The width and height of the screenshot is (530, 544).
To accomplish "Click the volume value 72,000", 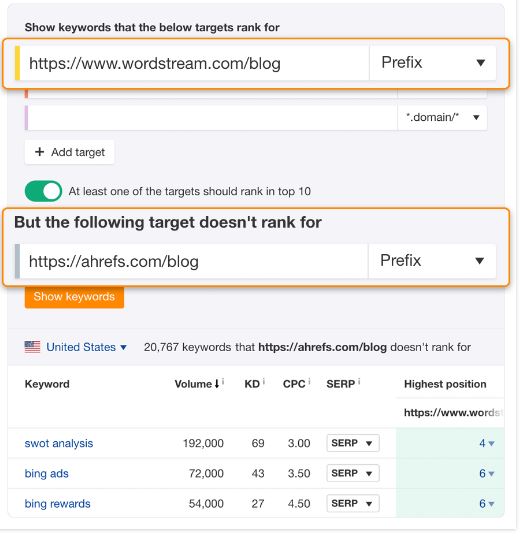I will coord(206,474).
